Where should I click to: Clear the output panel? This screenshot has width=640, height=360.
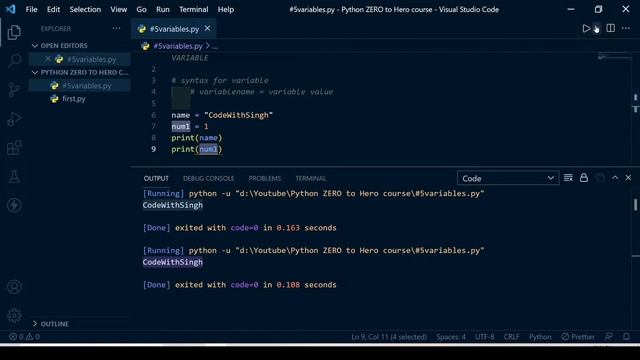point(568,178)
